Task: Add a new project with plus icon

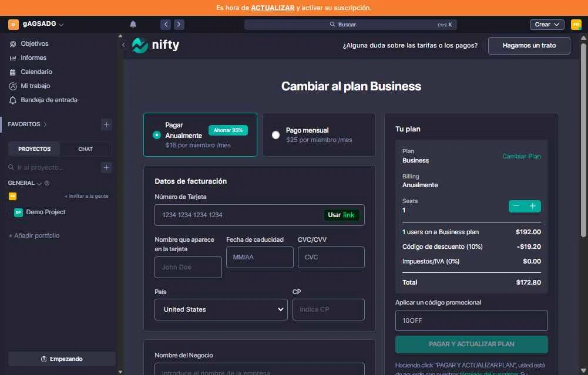Action: coord(106,167)
